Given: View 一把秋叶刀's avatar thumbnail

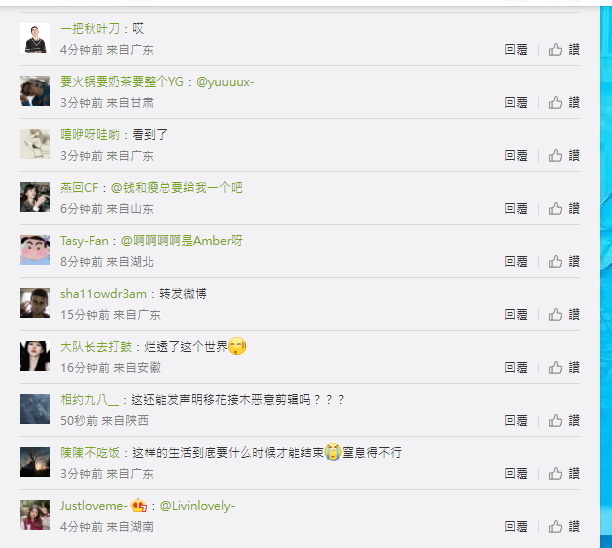Looking at the screenshot, I should tap(35, 38).
